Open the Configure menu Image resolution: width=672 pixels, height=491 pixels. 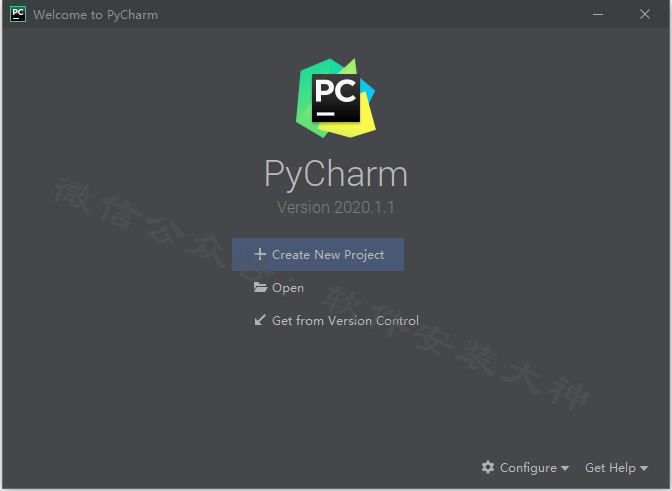click(525, 467)
